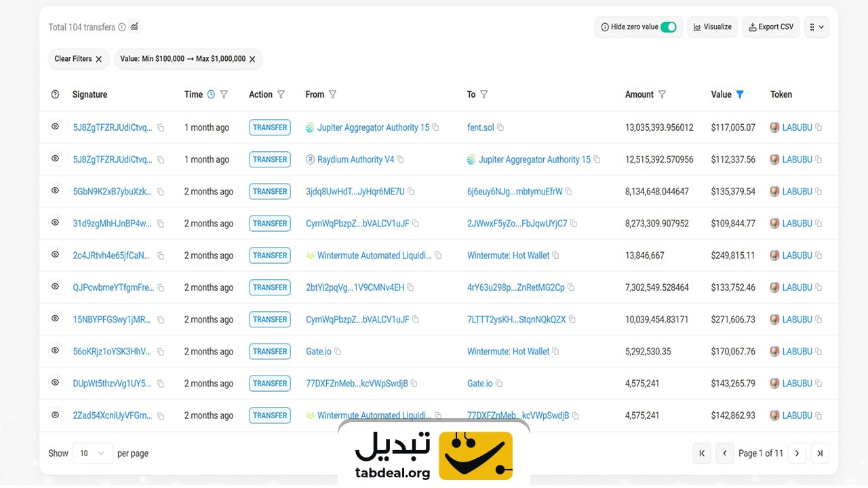Toggle eye icon for the 56oKRjz1oYSK3HhV row
The height and width of the screenshot is (488, 868).
coord(56,350)
